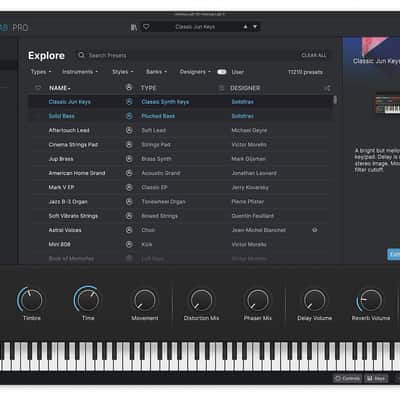Select the Mark V EP preset name
400x400 pixels.
pyautogui.click(x=61, y=187)
